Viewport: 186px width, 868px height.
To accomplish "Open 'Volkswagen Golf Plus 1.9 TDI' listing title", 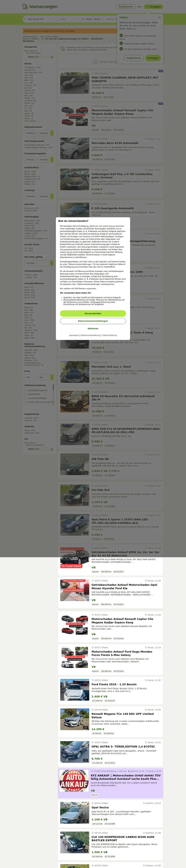I will [x=122, y=176].
